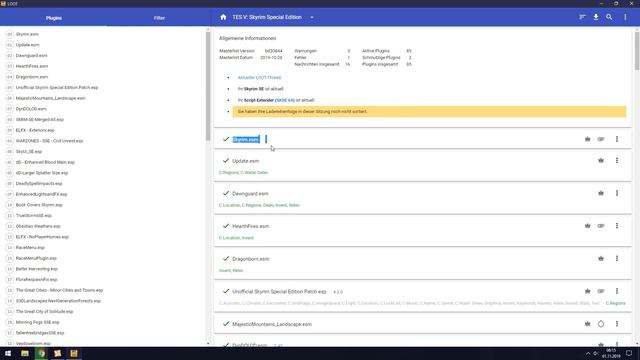
Task: Click the droplet icon on the MajesticMountains_Landscape.esm card
Action: [x=601, y=324]
